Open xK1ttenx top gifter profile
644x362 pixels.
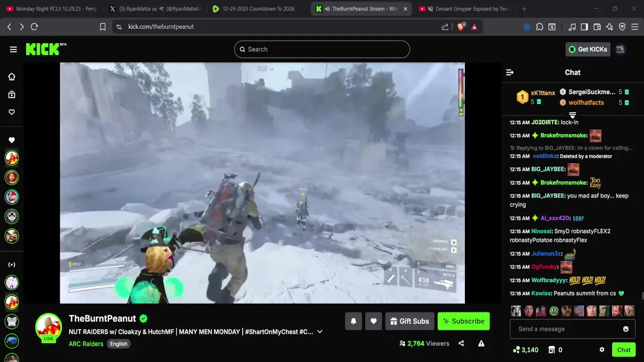(x=543, y=93)
